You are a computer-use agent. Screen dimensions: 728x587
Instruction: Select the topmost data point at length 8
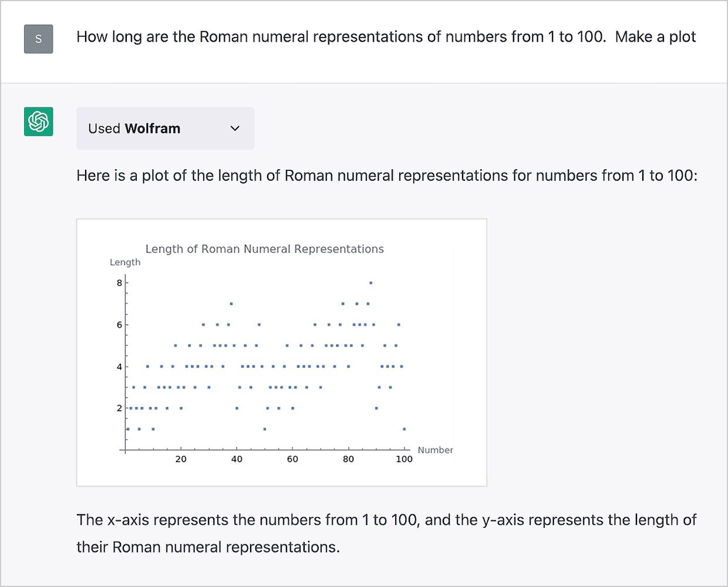point(370,283)
